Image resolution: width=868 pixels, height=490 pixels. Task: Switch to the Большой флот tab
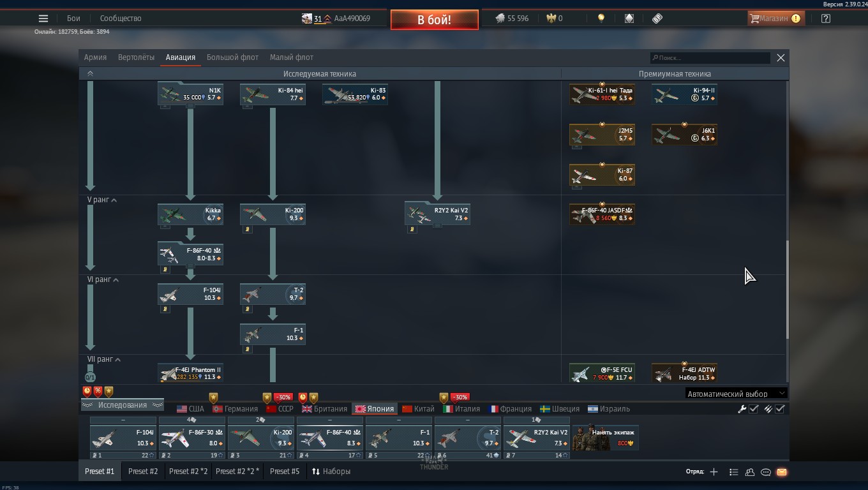click(232, 57)
